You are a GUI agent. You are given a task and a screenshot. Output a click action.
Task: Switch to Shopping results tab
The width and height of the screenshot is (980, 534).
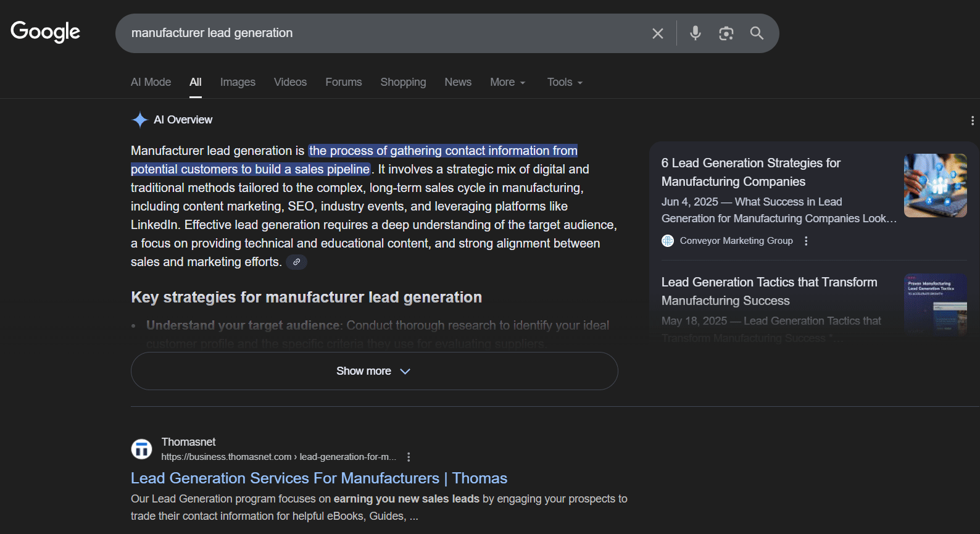coord(403,82)
